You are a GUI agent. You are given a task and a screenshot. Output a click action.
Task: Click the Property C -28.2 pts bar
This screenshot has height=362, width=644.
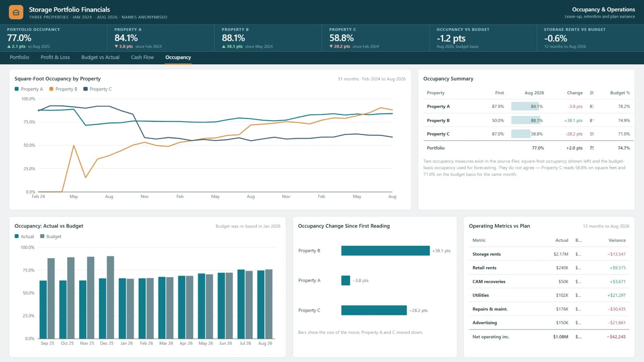pyautogui.click(x=374, y=310)
